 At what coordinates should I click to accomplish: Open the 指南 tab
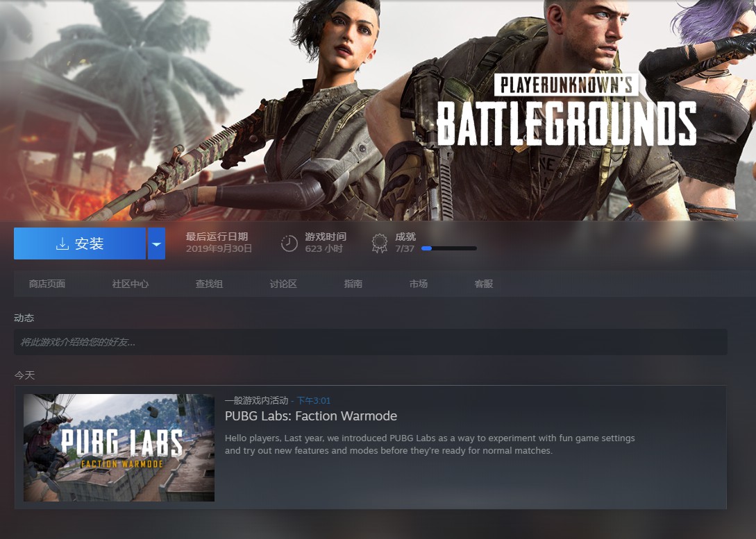[x=353, y=284]
